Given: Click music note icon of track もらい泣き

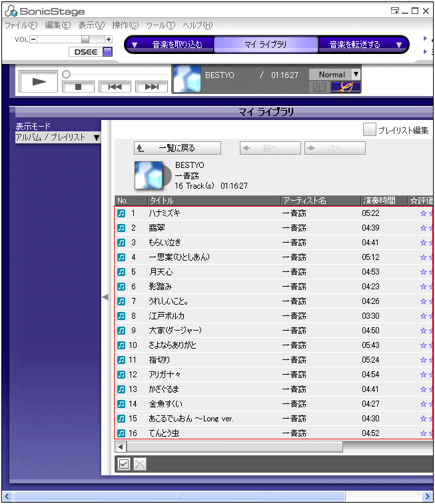Looking at the screenshot, I should pyautogui.click(x=121, y=243).
